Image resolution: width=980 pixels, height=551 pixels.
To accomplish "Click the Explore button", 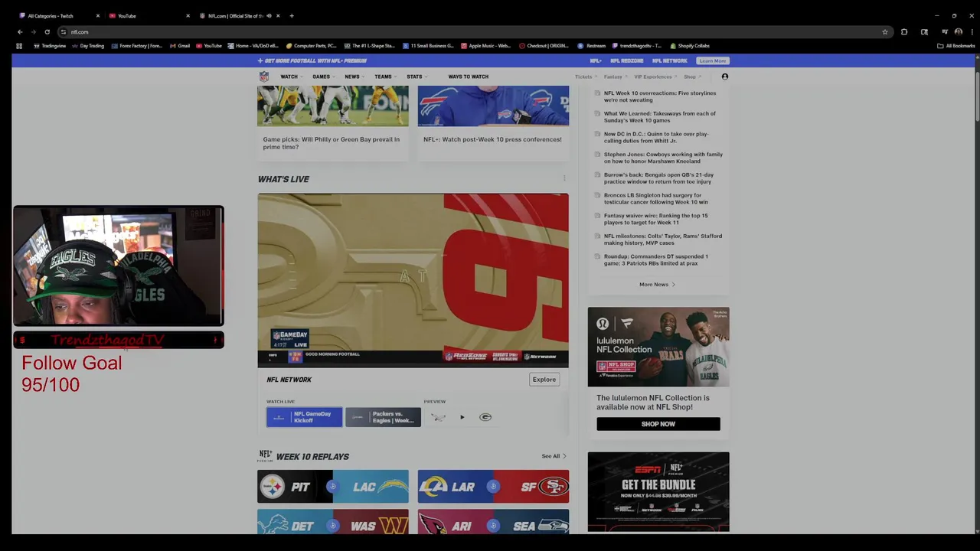I will pos(544,380).
